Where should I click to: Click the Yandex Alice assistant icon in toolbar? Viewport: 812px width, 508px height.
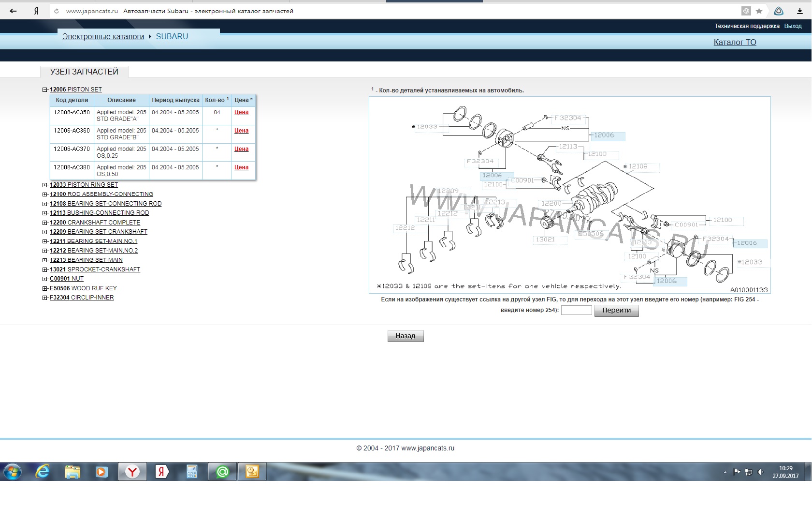click(779, 11)
